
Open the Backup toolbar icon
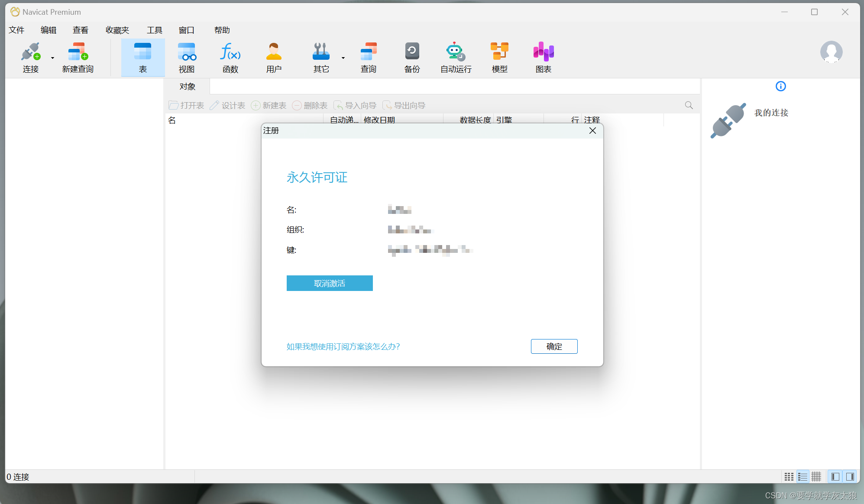click(412, 52)
